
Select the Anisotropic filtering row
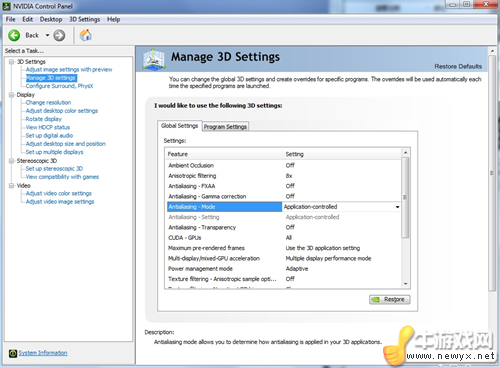tap(284, 176)
